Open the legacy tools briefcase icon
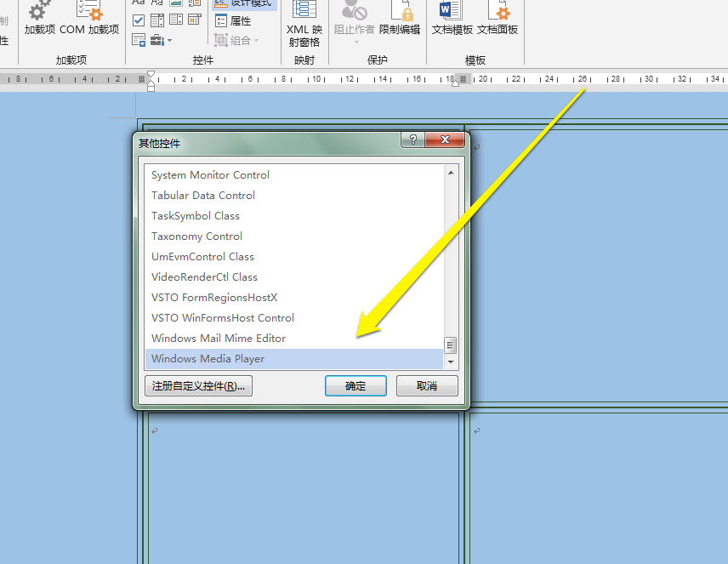This screenshot has width=728, height=564. point(157,41)
